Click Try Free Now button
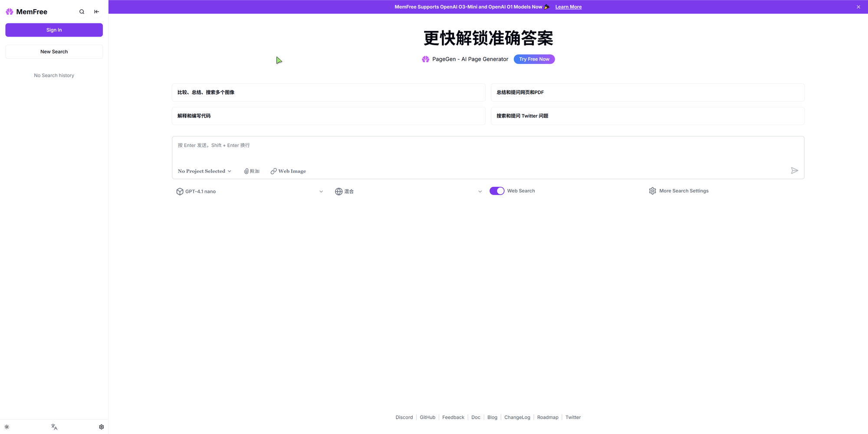This screenshot has width=868, height=434. coord(534,59)
